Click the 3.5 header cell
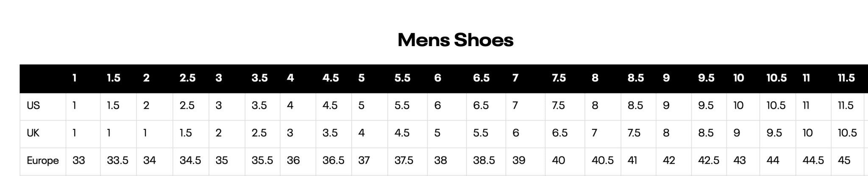The height and width of the screenshot is (176, 868). 262,78
